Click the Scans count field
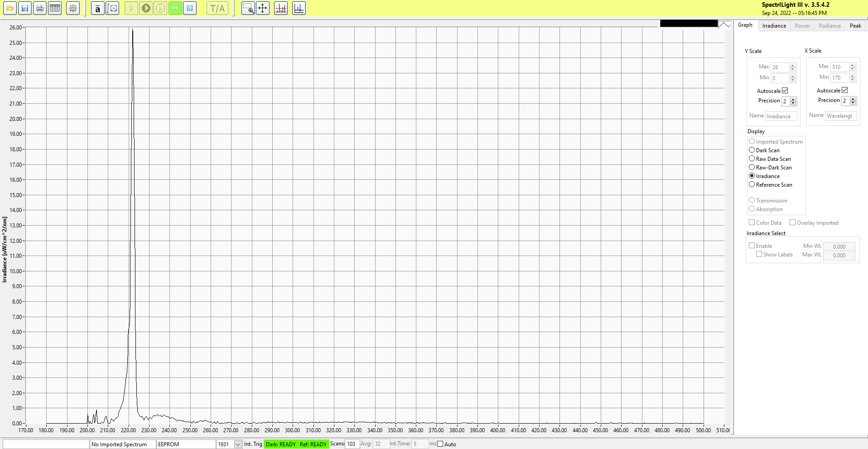The image size is (868, 449). click(352, 444)
